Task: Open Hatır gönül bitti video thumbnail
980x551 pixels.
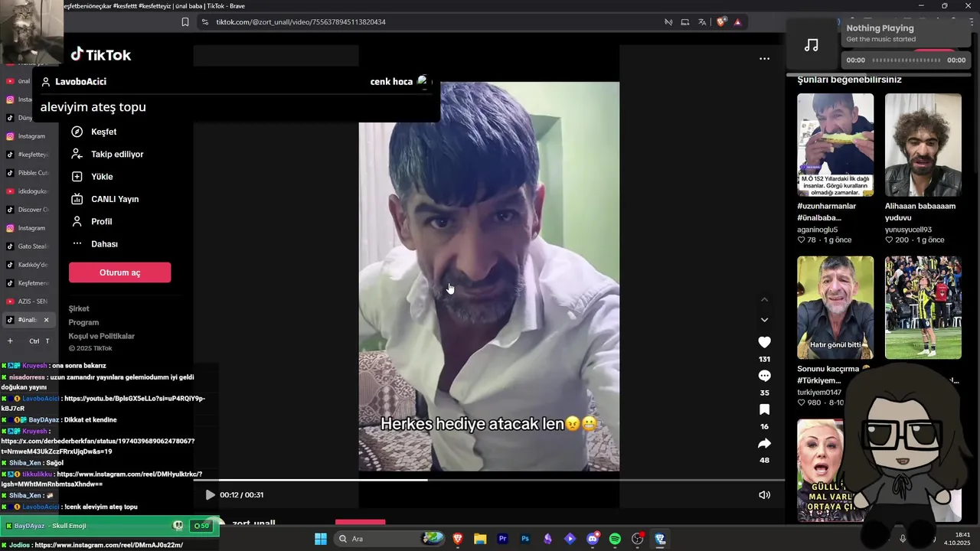Action: click(835, 308)
